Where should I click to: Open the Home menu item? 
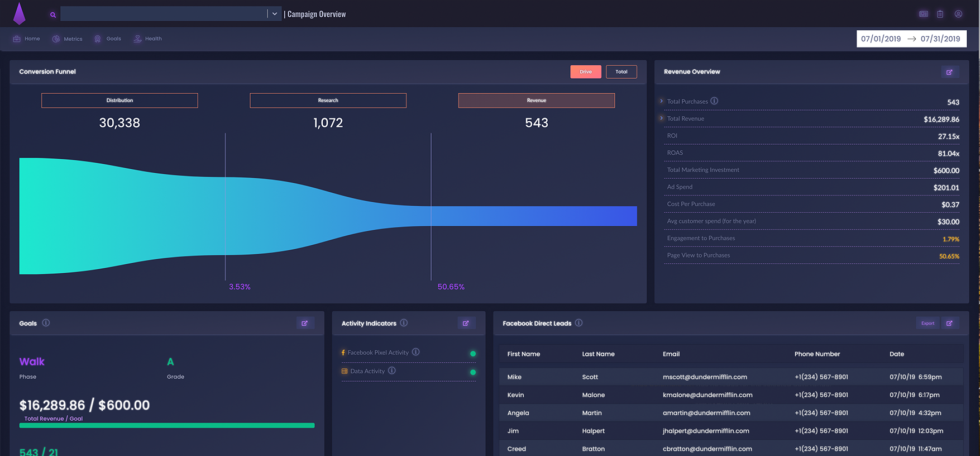(26, 39)
